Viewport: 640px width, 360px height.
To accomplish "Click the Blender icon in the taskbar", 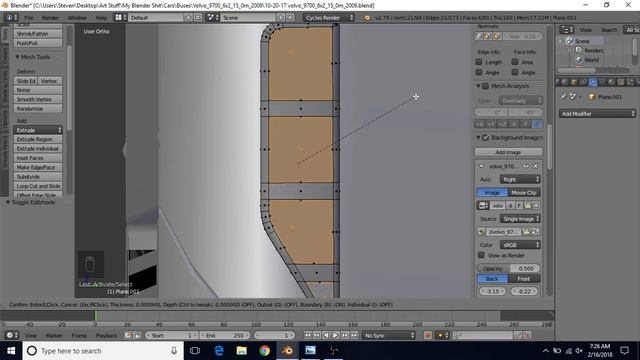I will [x=287, y=351].
